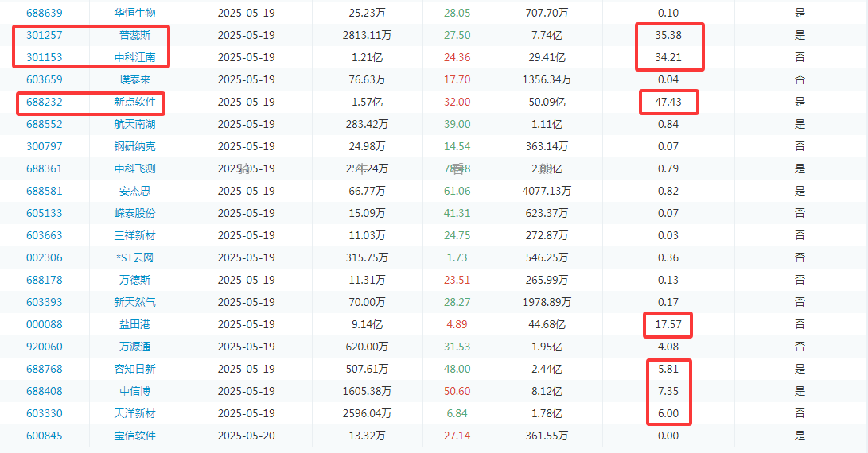The height and width of the screenshot is (453, 868).
Task: Click the ratio value 35.38
Action: tap(668, 35)
